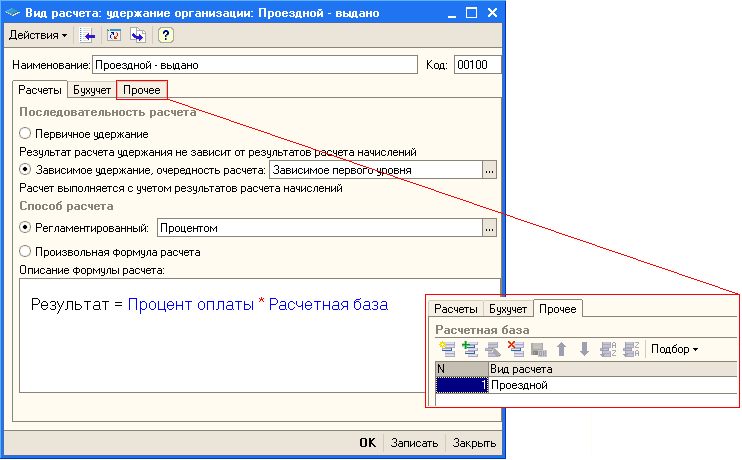Open help with the question mark icon

166,35
